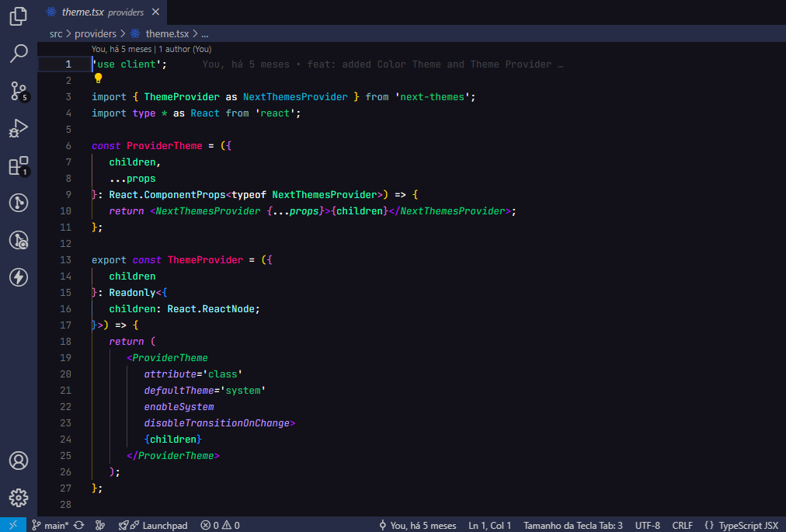Screen dimensions: 786x532
Task: Click 'React.ComponentProps' on line 9
Action: pyautogui.click(x=168, y=194)
